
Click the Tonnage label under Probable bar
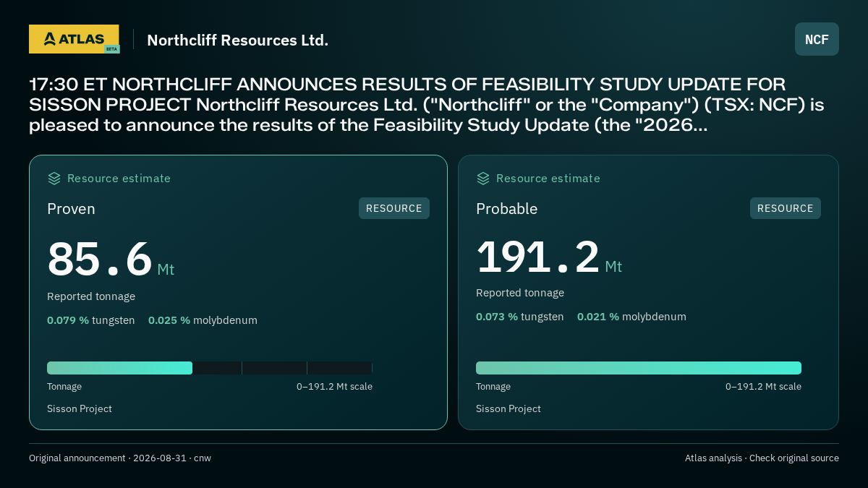point(493,387)
